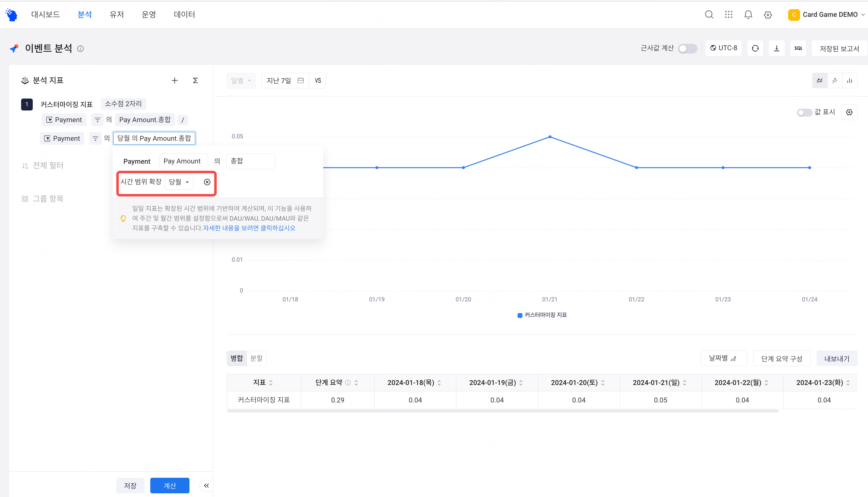Sort the 2024-01-21(일) column

coord(684,383)
